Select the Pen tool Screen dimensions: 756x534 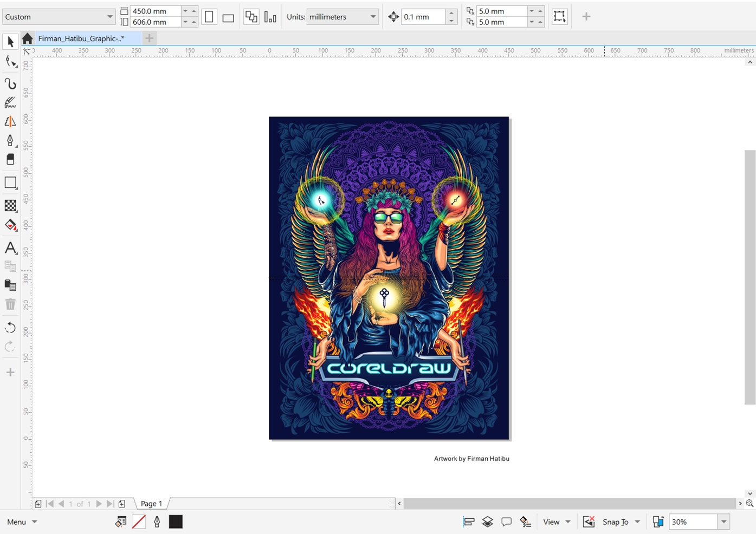[x=10, y=140]
